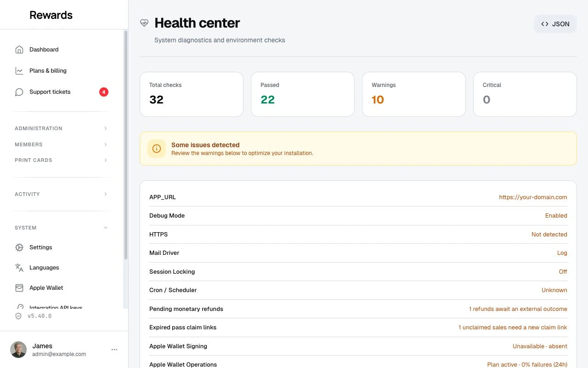Click the Warnings card showing 10
588x368 pixels.
pos(414,94)
